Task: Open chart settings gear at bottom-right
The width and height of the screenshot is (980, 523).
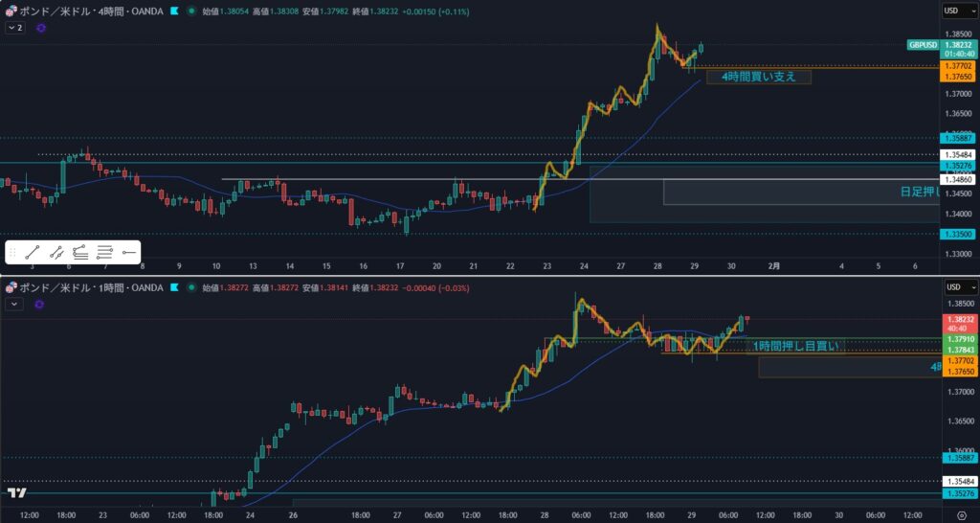Action: pos(961,514)
